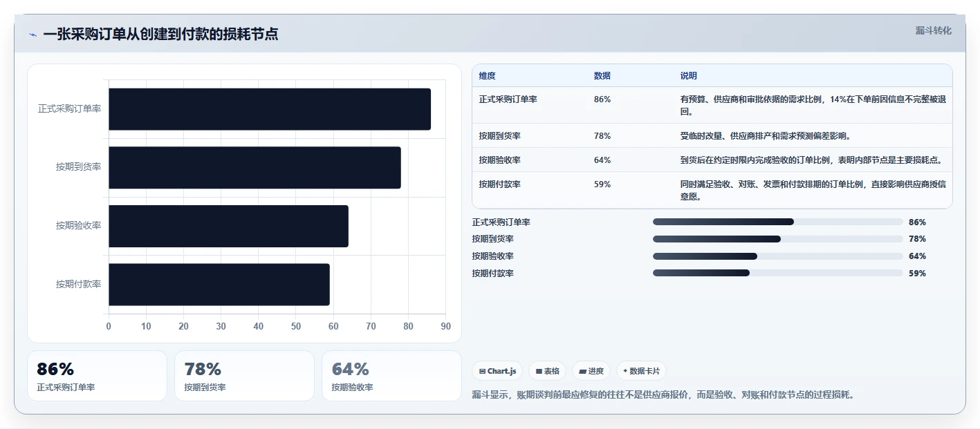This screenshot has width=980, height=429.
Task: Click the progress list label 按期付款率
Action: pyautogui.click(x=493, y=274)
